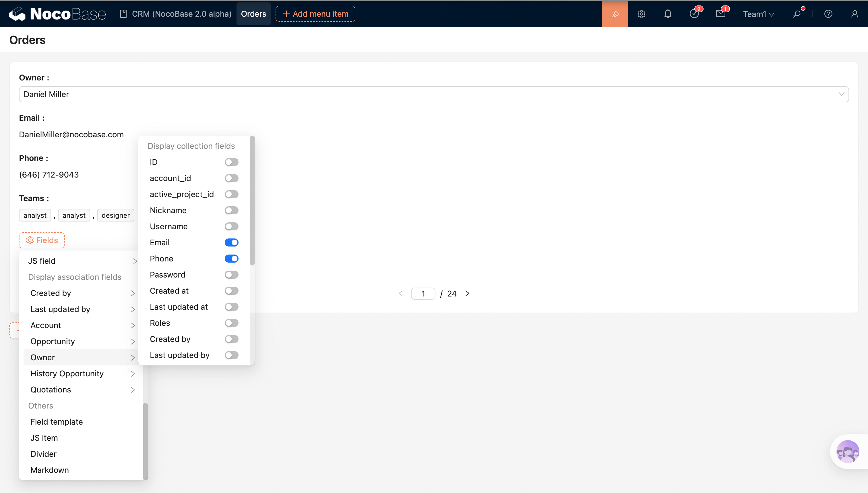Go to the next page arrow
The image size is (868, 493).
point(467,294)
